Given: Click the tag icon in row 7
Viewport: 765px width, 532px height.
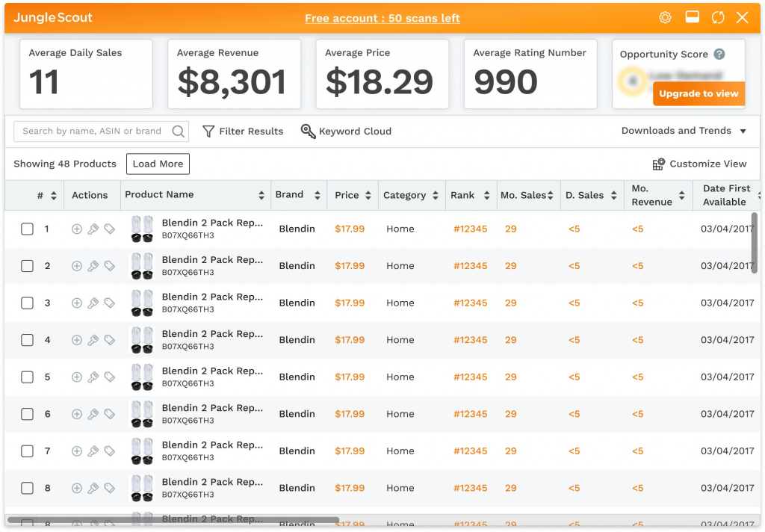Looking at the screenshot, I should pyautogui.click(x=110, y=451).
